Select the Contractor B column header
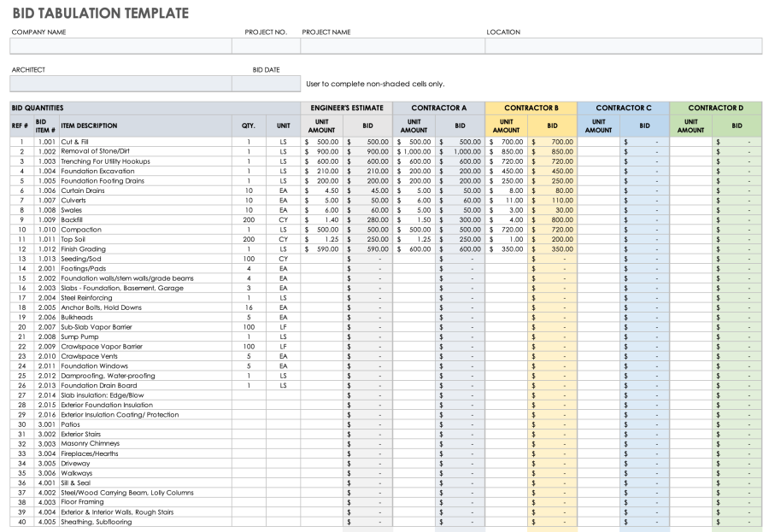The image size is (769, 532). (x=531, y=108)
